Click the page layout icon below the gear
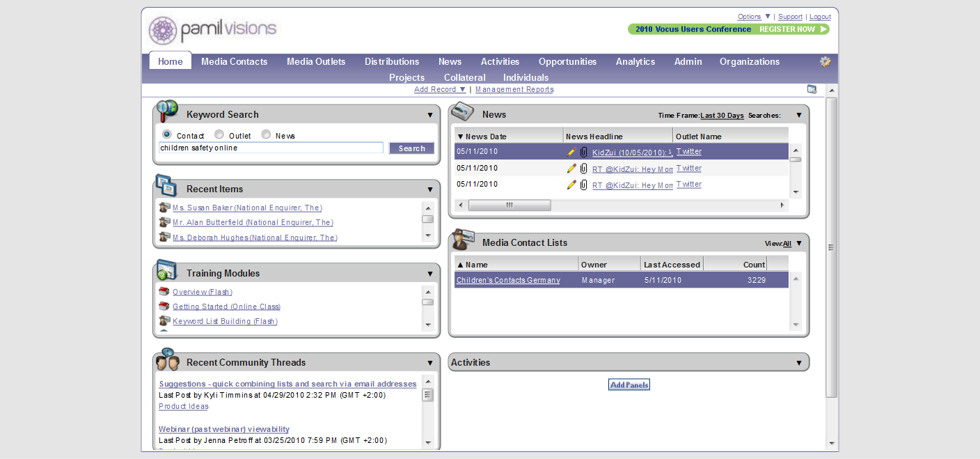 coord(812,89)
